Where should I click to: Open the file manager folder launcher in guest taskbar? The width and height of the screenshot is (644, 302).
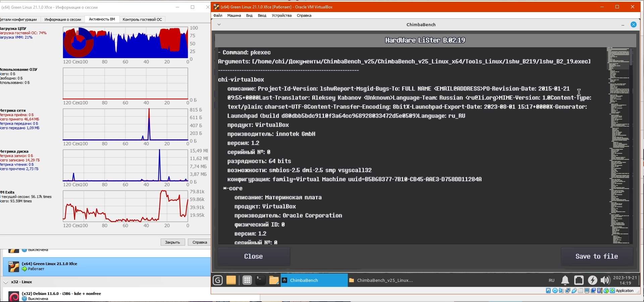274,280
